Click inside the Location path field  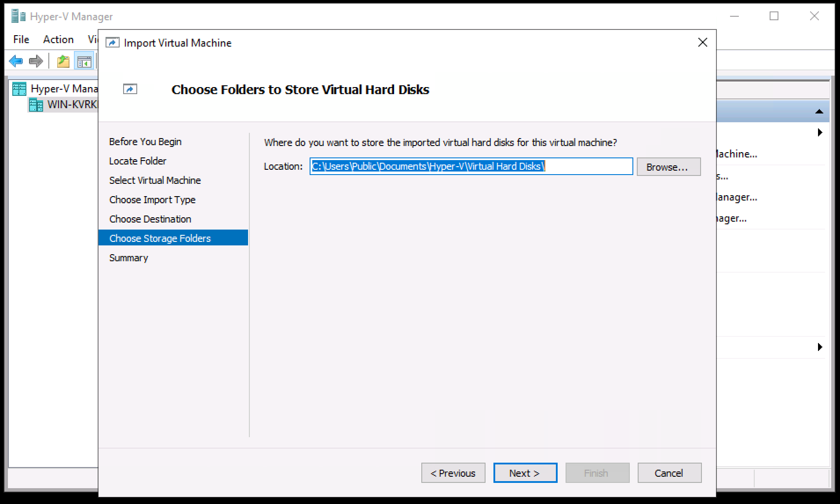point(471,166)
